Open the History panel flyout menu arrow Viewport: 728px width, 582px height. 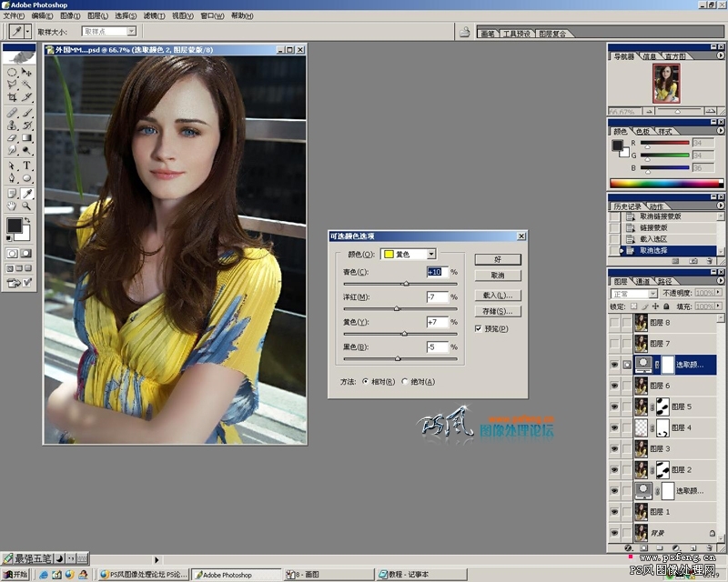[x=720, y=206]
